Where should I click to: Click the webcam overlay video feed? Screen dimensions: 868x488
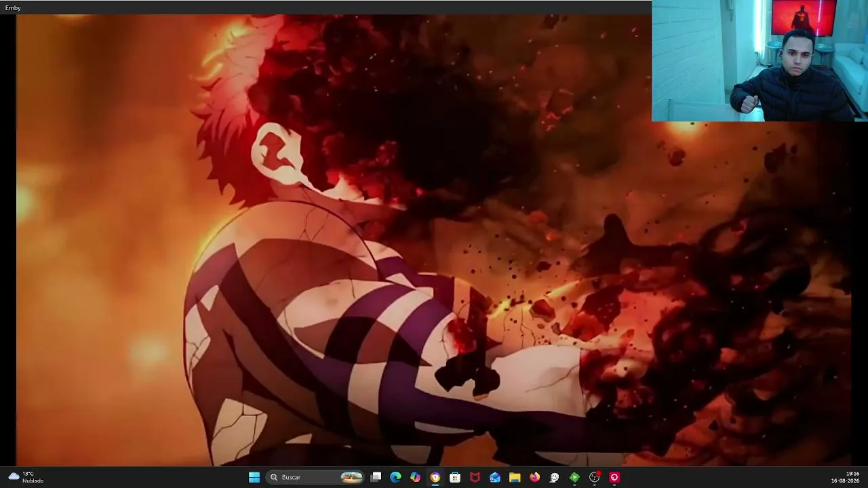759,61
